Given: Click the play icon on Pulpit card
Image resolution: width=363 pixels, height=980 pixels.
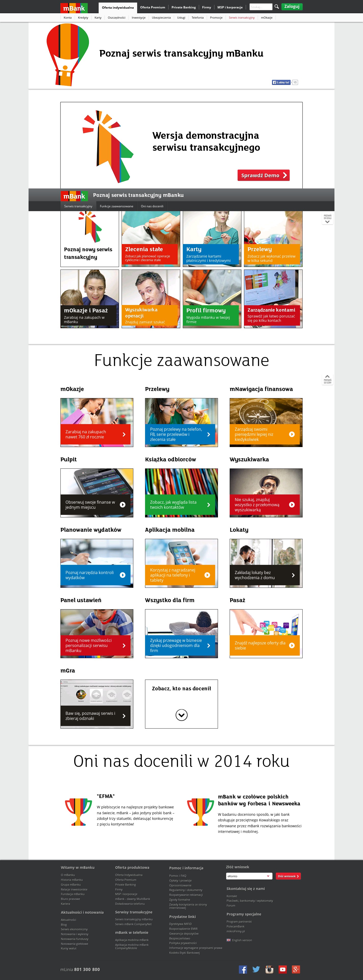Looking at the screenshot, I should pos(122,504).
